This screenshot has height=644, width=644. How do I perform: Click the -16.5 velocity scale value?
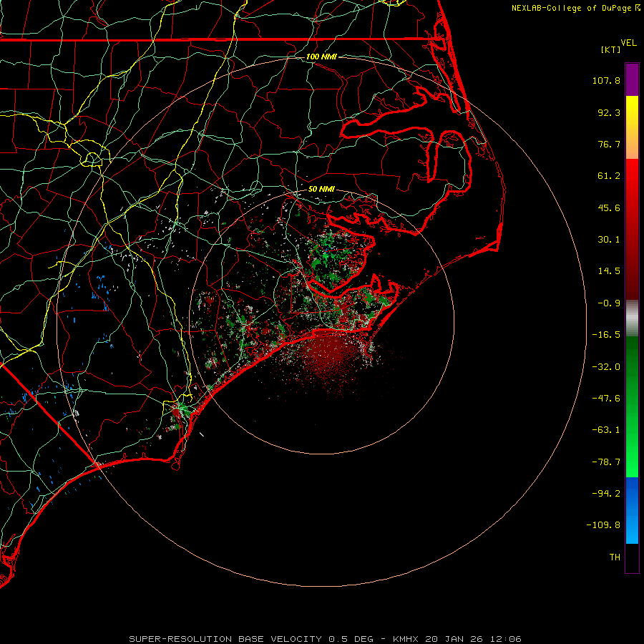[606, 335]
